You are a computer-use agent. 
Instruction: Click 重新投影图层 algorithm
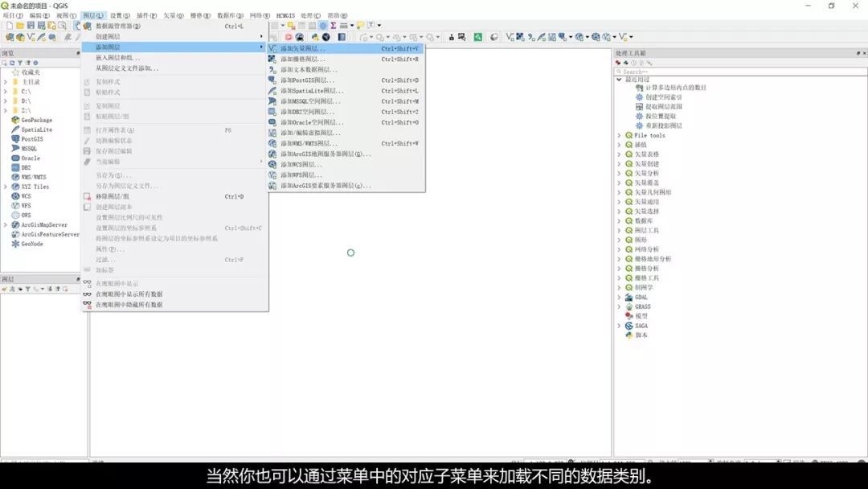(663, 125)
